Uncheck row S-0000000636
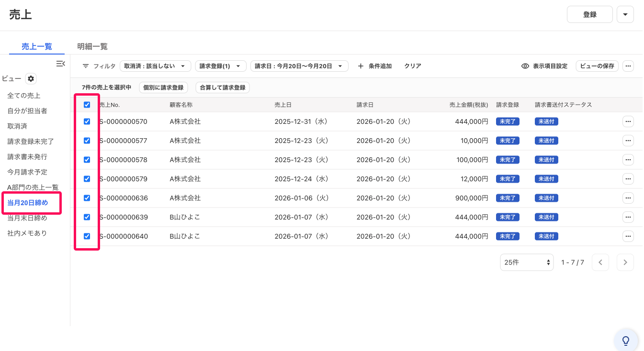This screenshot has width=644, height=351. 87,198
